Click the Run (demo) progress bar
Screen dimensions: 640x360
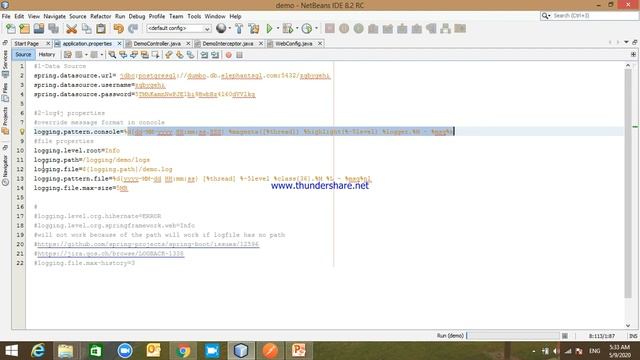click(x=513, y=336)
